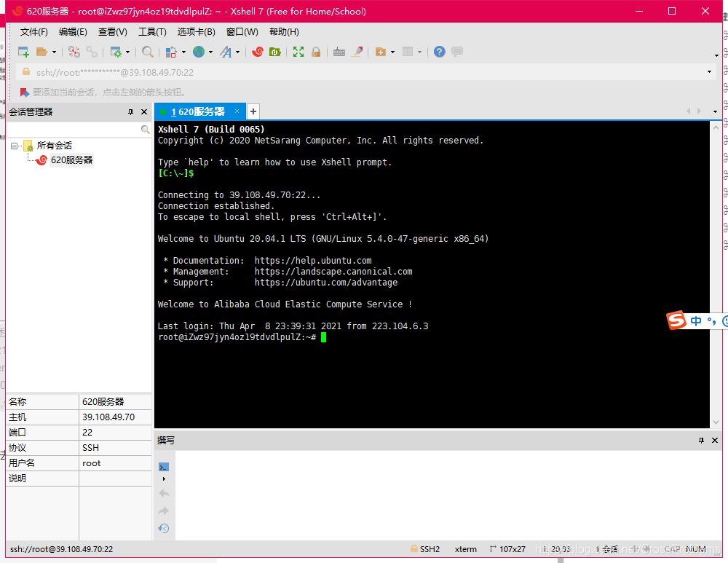Screen dimensions: 728x563
Task: Open the 查看(V) menu
Action: click(x=112, y=31)
